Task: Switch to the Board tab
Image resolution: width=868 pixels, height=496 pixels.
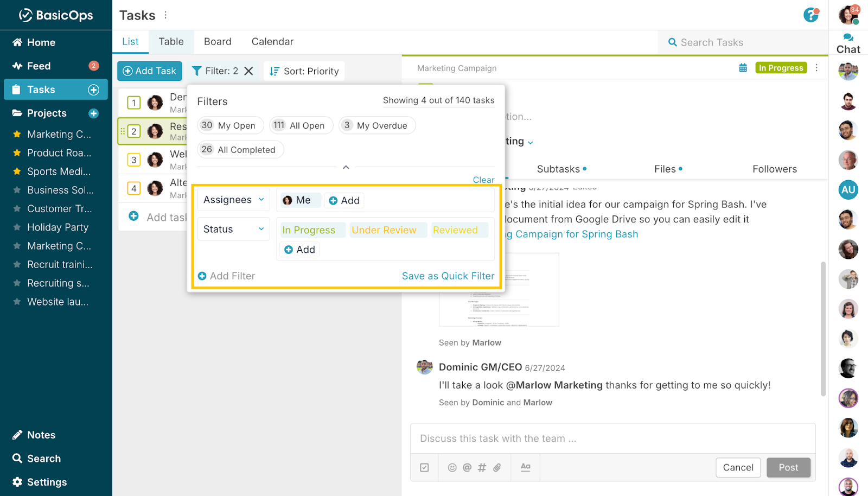Action: (x=218, y=42)
